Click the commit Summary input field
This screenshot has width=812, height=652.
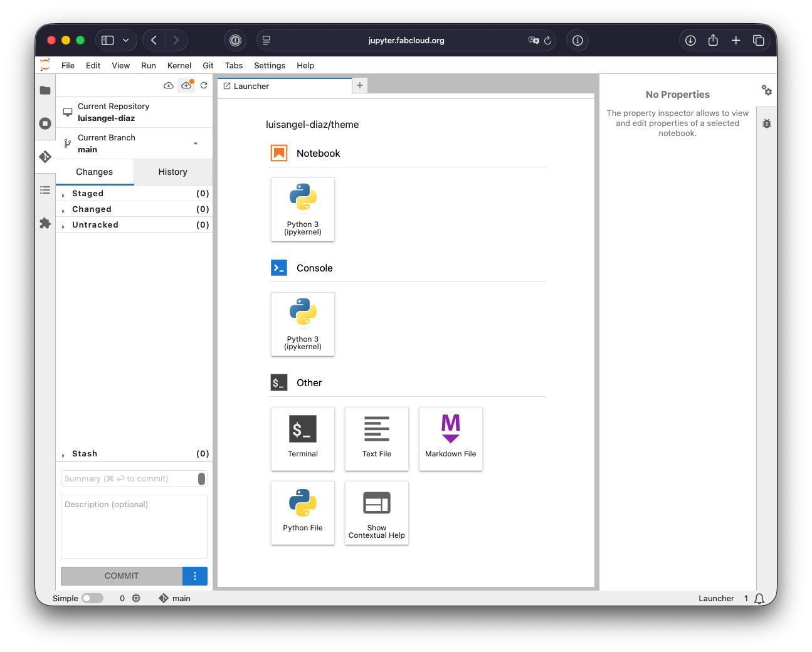click(129, 479)
